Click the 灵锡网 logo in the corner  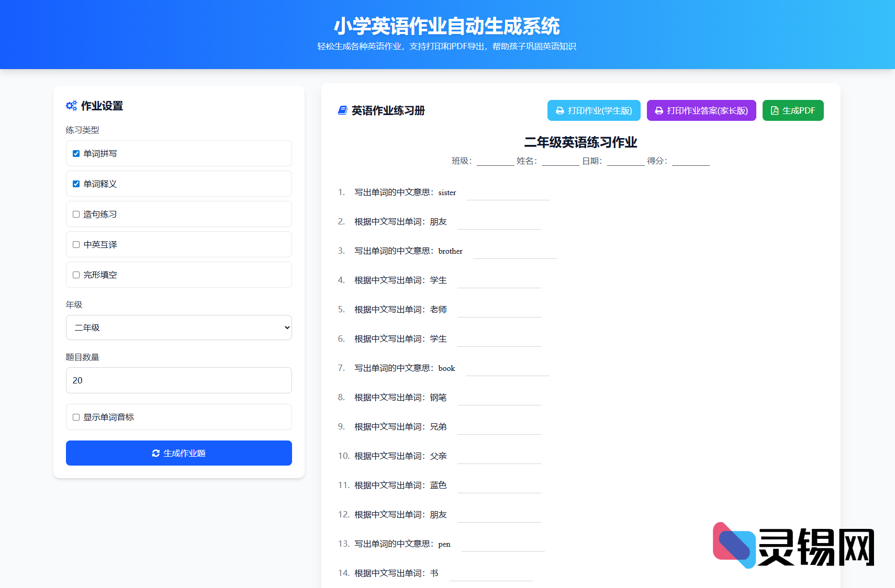(x=792, y=544)
